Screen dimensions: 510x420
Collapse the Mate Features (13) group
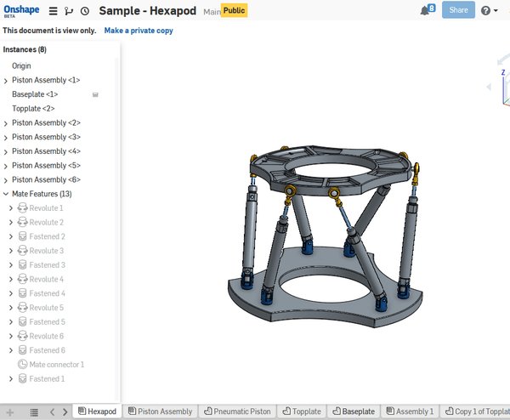click(6, 194)
